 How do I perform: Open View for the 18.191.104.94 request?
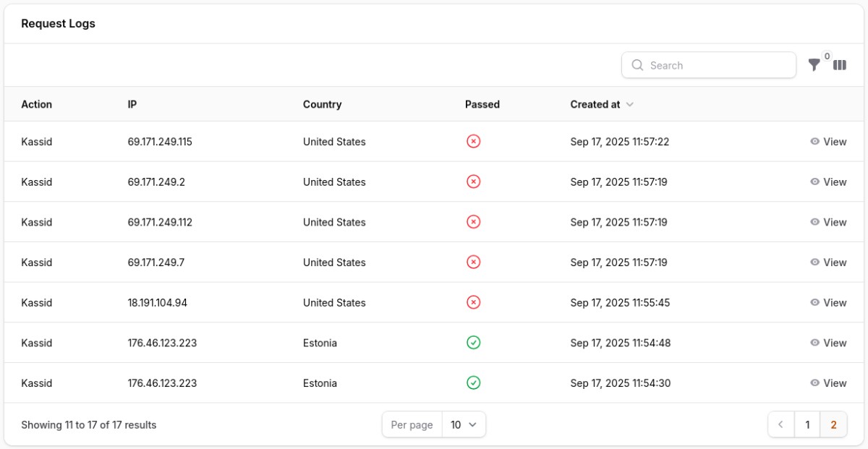828,303
